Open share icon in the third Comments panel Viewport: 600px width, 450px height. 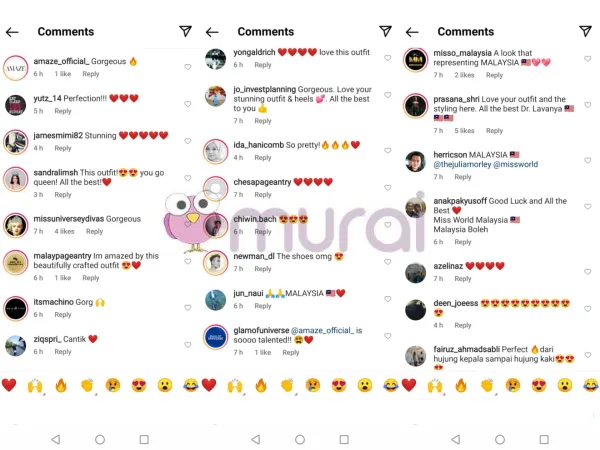pos(585,31)
